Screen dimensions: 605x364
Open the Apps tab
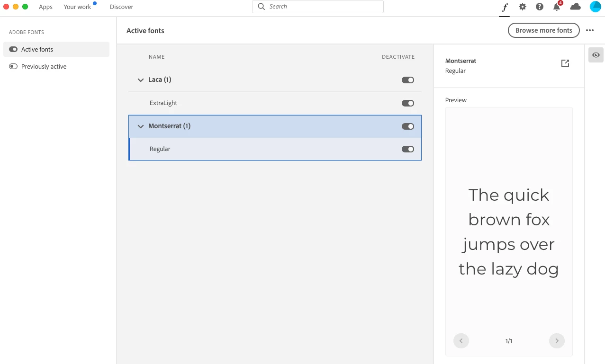45,7
